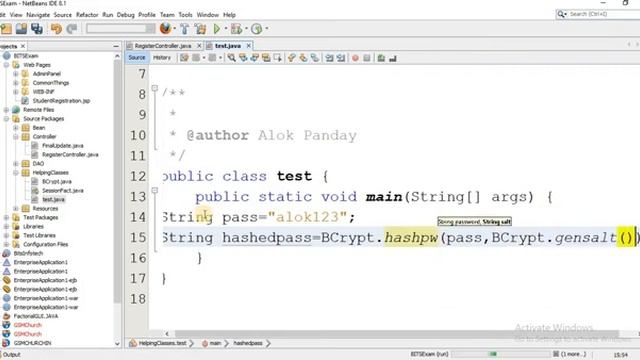Open the Navigate menu
Viewport: 640px width, 360px height.
tap(38, 15)
